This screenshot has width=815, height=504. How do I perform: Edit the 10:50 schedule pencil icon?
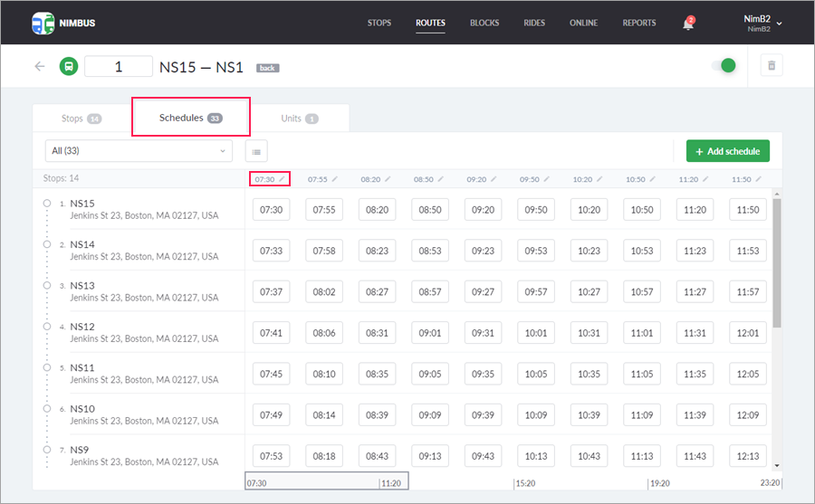[x=653, y=179]
